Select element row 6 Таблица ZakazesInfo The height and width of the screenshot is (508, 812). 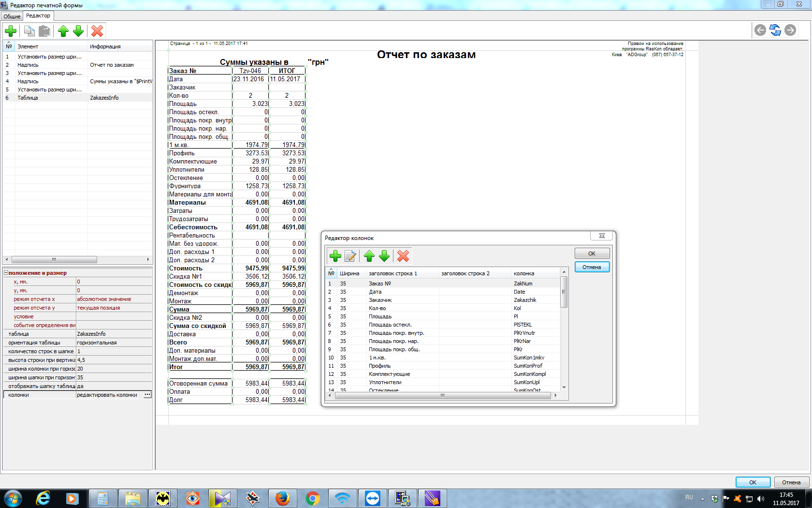point(77,98)
